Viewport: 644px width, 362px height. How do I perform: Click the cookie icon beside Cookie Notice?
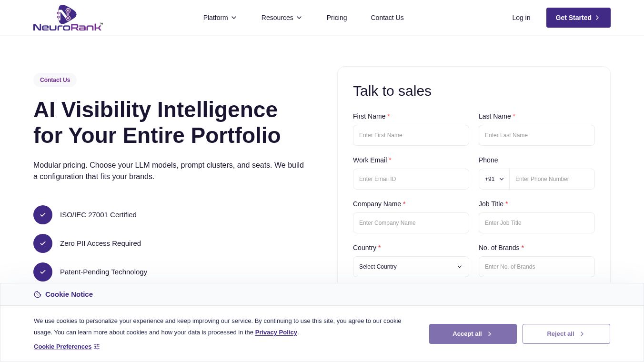click(x=38, y=294)
